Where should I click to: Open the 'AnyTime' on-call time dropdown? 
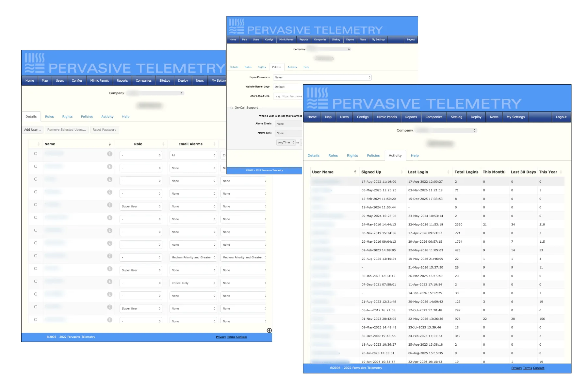click(x=286, y=142)
